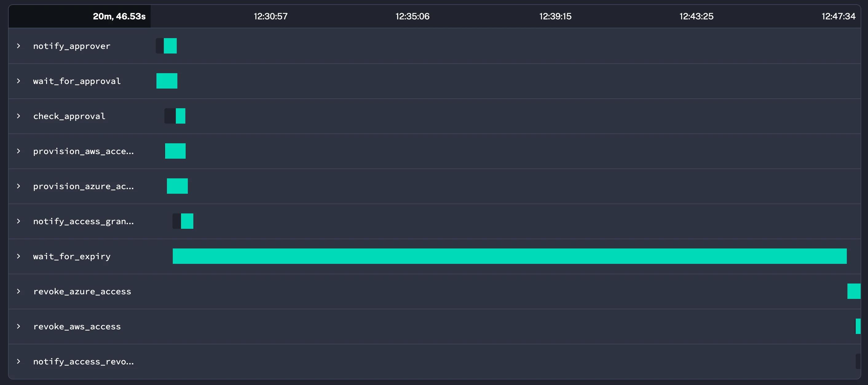
Task: Click the 12:47:34 timestamp header
Action: pos(838,16)
